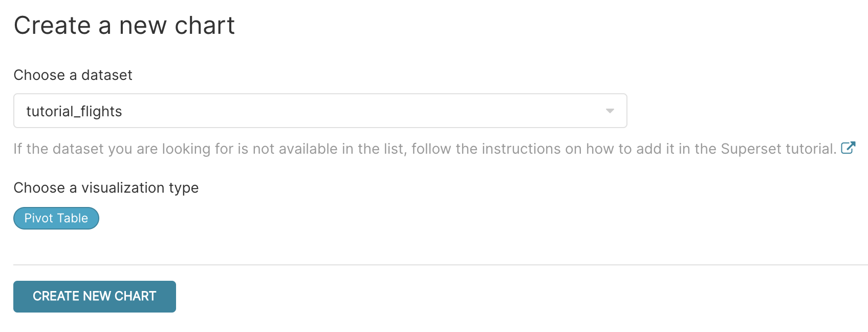The width and height of the screenshot is (868, 332).
Task: Expand the dataset dropdown arrow
Action: point(610,111)
